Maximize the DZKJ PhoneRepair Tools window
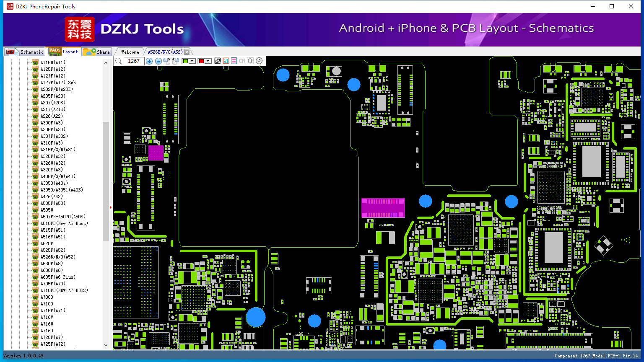The height and width of the screenshot is (362, 644). (x=612, y=6)
